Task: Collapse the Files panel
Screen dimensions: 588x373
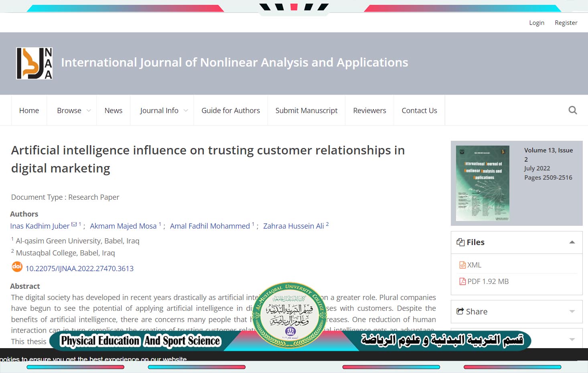Action: (572, 242)
